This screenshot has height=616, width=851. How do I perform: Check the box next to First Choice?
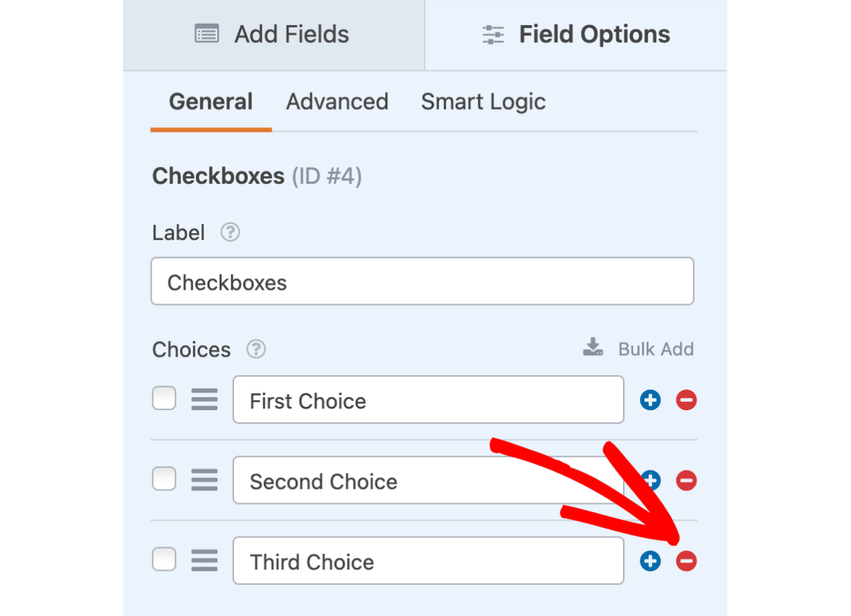pyautogui.click(x=164, y=398)
